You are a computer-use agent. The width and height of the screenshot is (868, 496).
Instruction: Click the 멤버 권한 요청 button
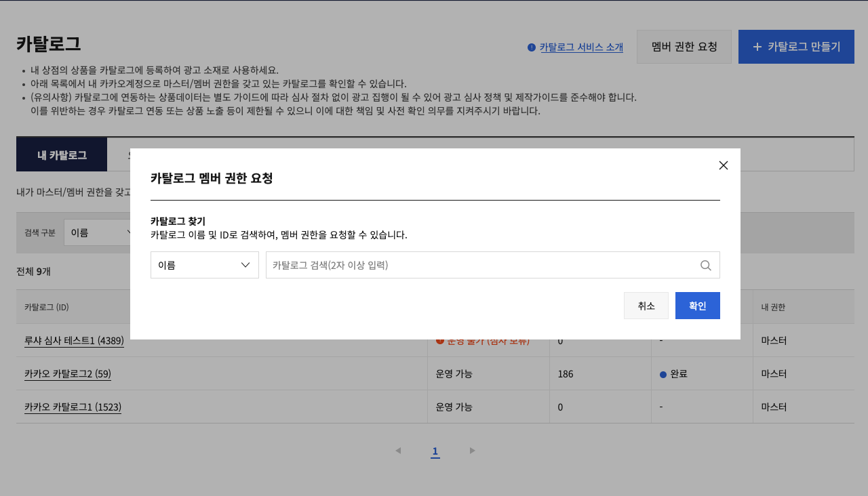click(x=684, y=47)
